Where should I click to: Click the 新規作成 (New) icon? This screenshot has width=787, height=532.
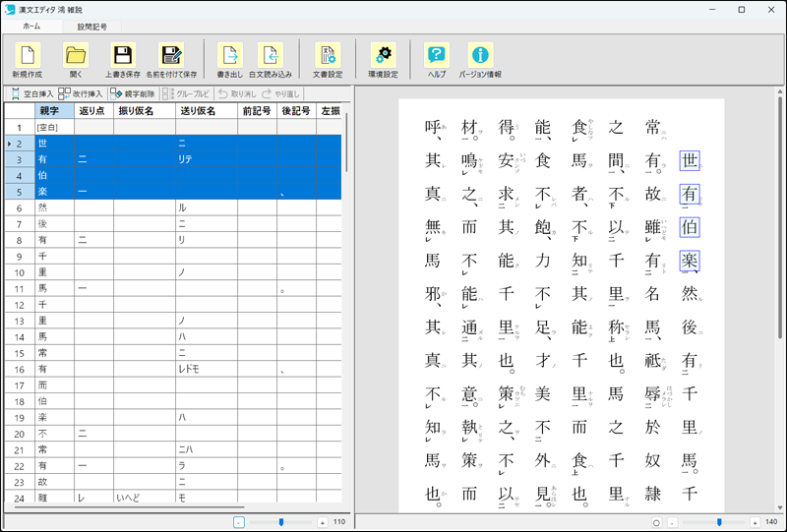pyautogui.click(x=28, y=56)
